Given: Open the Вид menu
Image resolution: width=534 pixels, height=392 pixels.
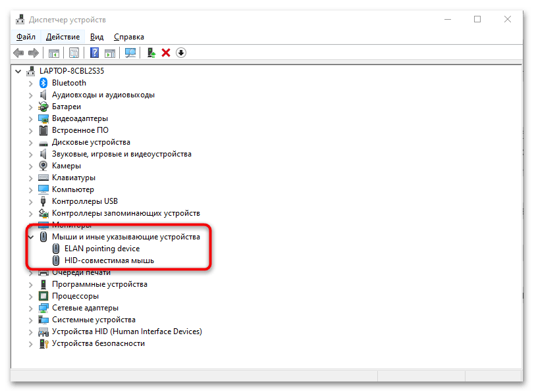Looking at the screenshot, I should click(x=97, y=37).
